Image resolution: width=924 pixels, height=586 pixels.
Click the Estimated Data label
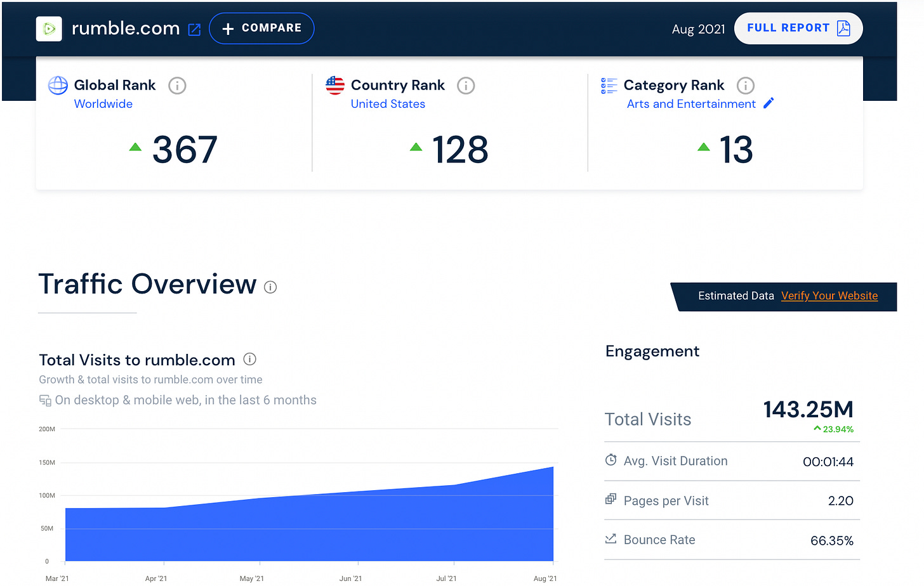pyautogui.click(x=736, y=296)
